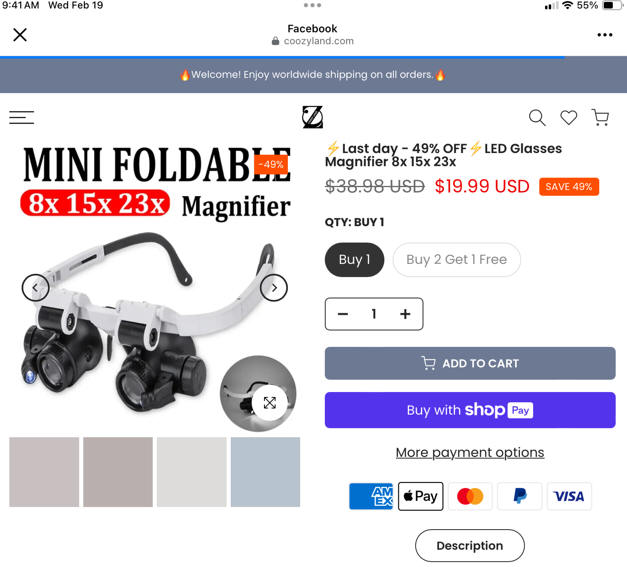Viewport: 627px width, 567px height.
Task: Tap the search magnifier icon
Action: point(537,118)
